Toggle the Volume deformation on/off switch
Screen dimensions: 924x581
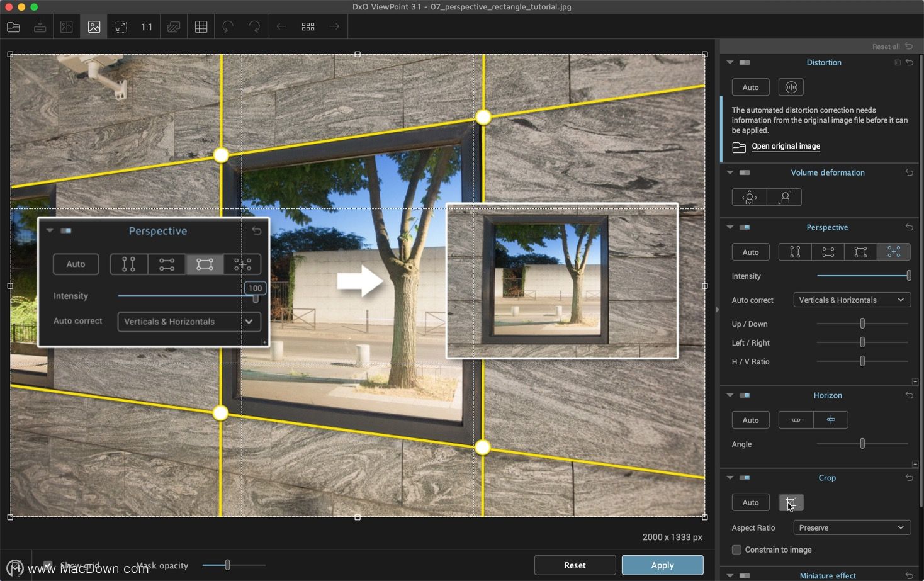745,172
